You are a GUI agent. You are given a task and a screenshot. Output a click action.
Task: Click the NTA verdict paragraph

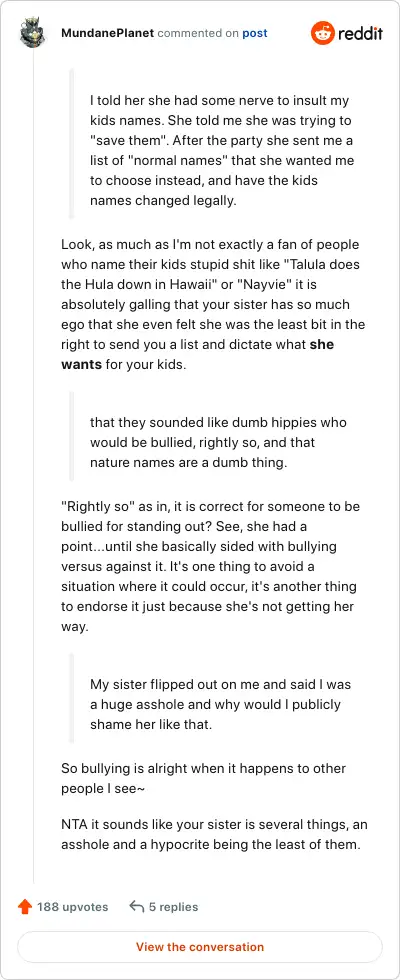(211, 834)
